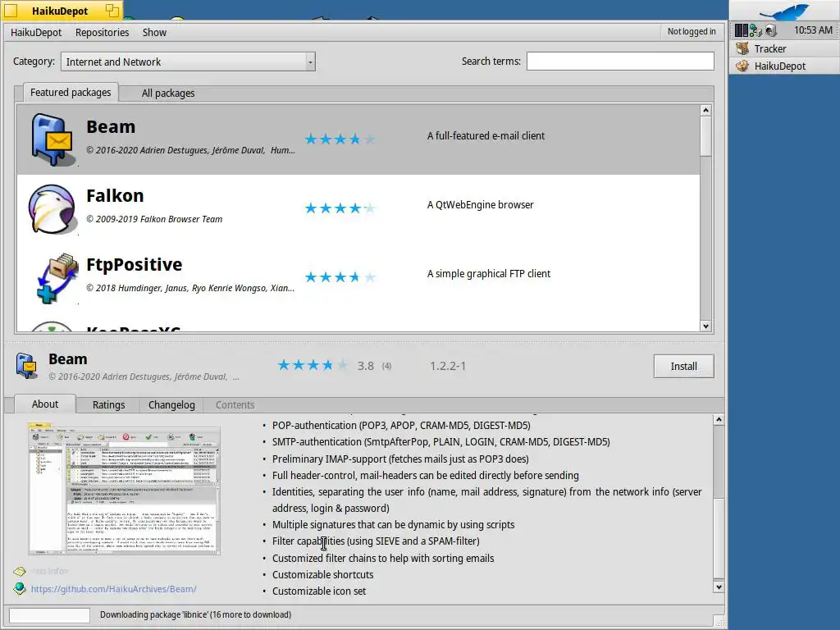This screenshot has width=840, height=630.
Task: Click the ProcessController CPU bars icon
Action: tap(741, 30)
